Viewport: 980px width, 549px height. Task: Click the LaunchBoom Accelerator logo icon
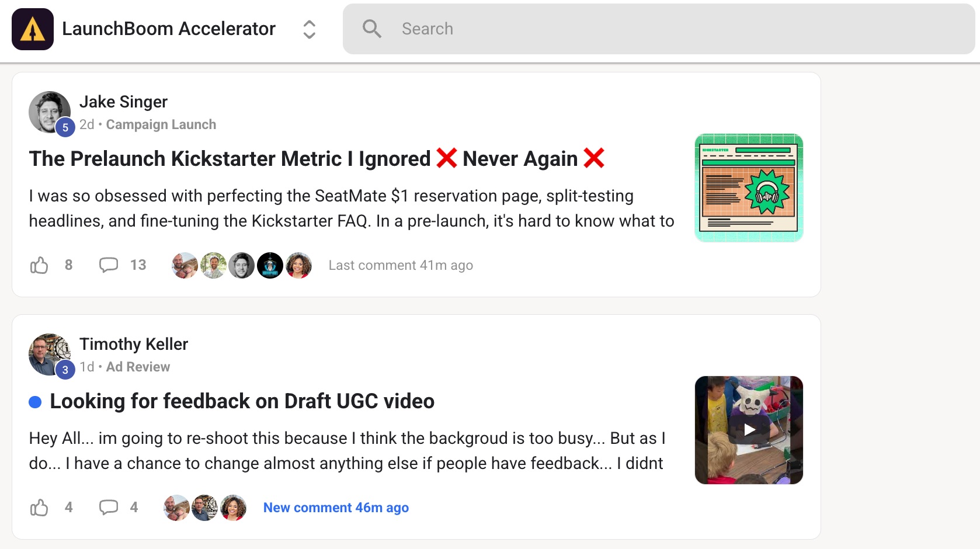[x=33, y=29]
